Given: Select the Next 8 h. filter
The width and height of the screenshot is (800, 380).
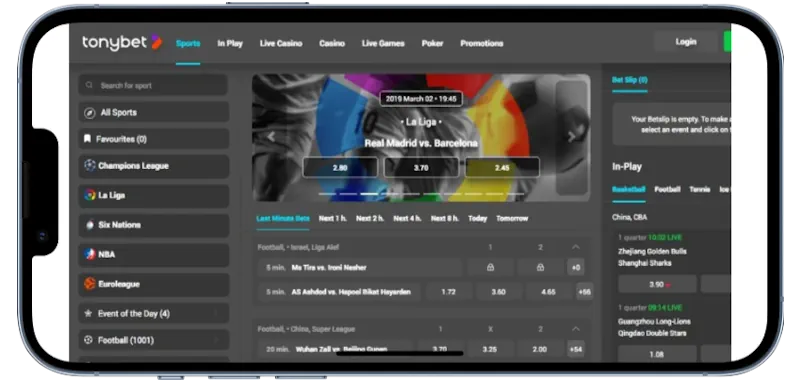Looking at the screenshot, I should (x=444, y=218).
